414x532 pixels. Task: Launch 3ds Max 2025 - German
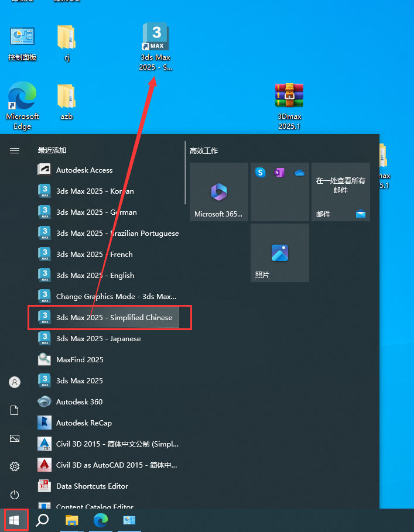(x=108, y=212)
